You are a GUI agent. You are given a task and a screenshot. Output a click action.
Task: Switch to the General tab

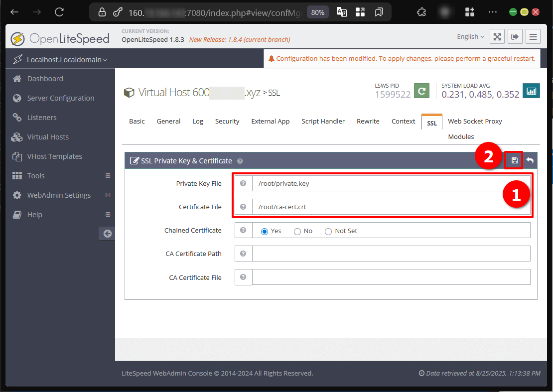pos(168,121)
